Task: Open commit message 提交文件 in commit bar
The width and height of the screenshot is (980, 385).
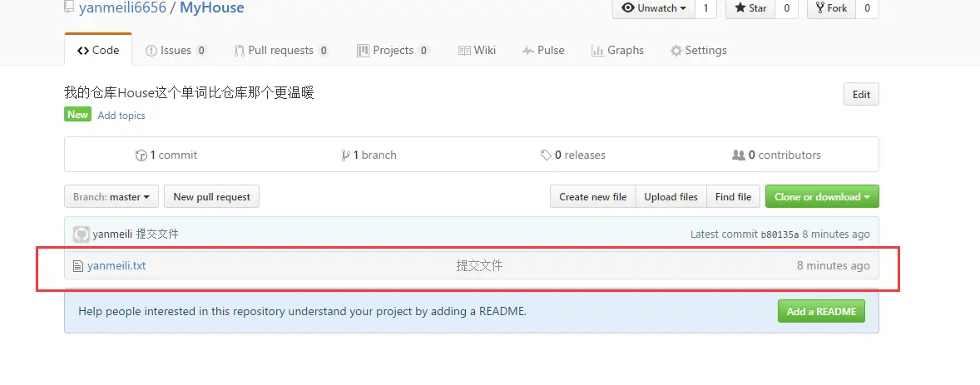Action: 157,234
